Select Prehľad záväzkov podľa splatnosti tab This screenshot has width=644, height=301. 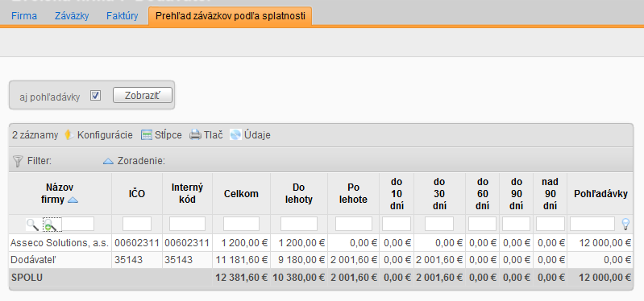pos(230,16)
